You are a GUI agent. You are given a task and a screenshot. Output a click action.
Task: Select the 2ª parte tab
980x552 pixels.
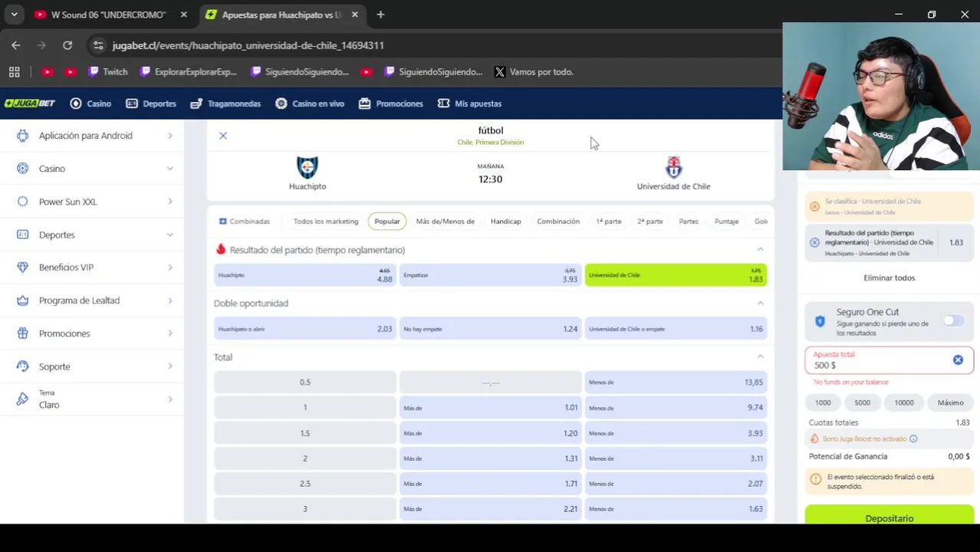tap(650, 222)
